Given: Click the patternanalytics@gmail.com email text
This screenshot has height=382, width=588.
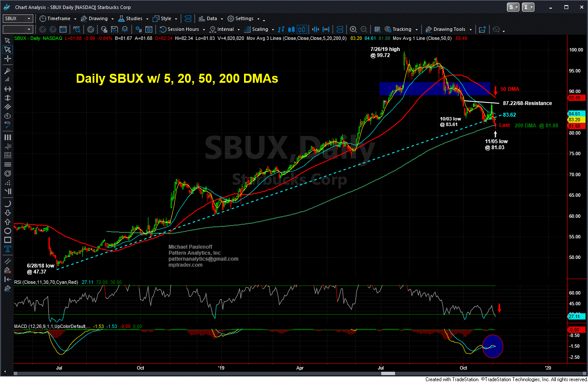Looking at the screenshot, I should pyautogui.click(x=203, y=259).
